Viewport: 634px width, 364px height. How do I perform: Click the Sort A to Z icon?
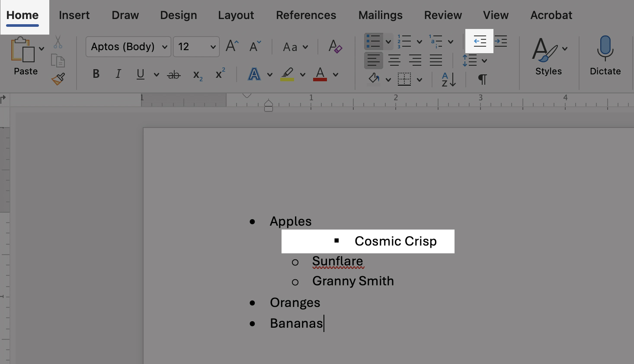448,80
